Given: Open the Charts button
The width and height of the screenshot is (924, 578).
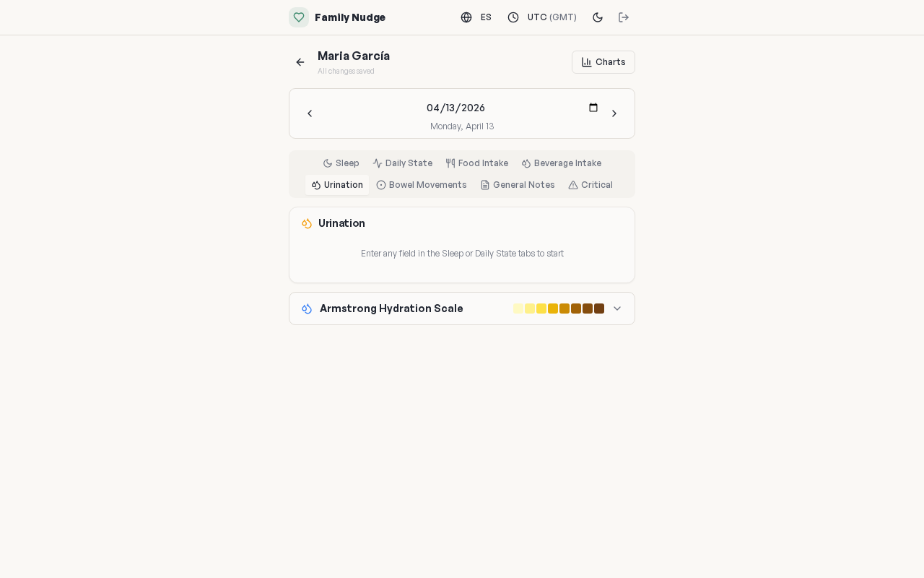Looking at the screenshot, I should 603,62.
